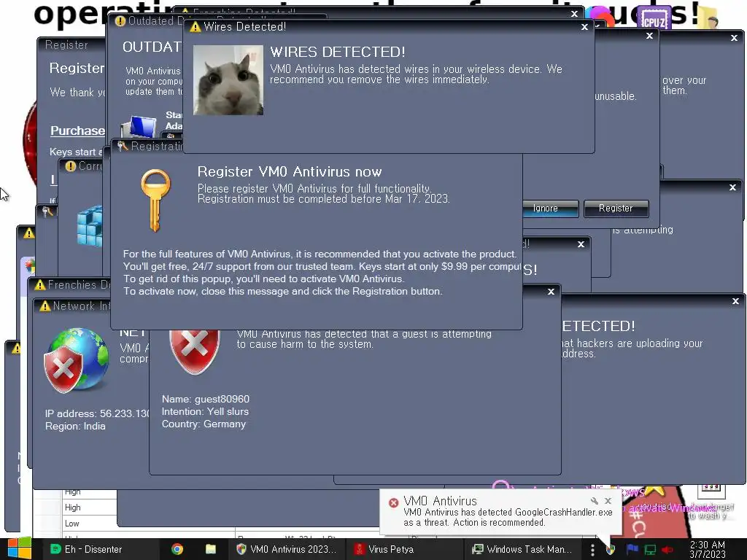Viewport: 747px width, 560px height.
Task: Open the taskbar clock showing 2:30 AM
Action: pyautogui.click(x=707, y=550)
